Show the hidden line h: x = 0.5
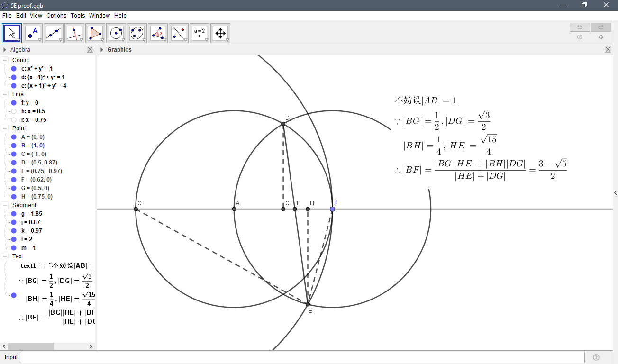Viewport: 618px width, 364px height. (13, 111)
